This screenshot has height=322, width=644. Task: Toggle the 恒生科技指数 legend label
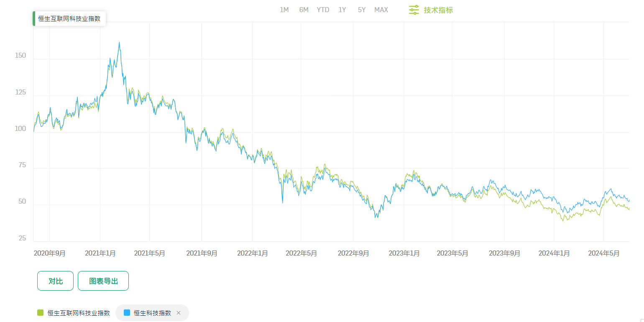[152, 313]
